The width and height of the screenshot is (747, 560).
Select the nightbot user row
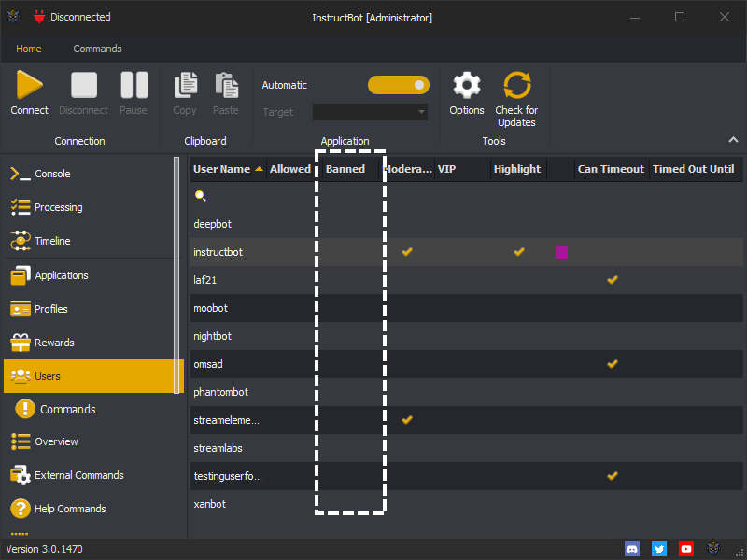466,336
